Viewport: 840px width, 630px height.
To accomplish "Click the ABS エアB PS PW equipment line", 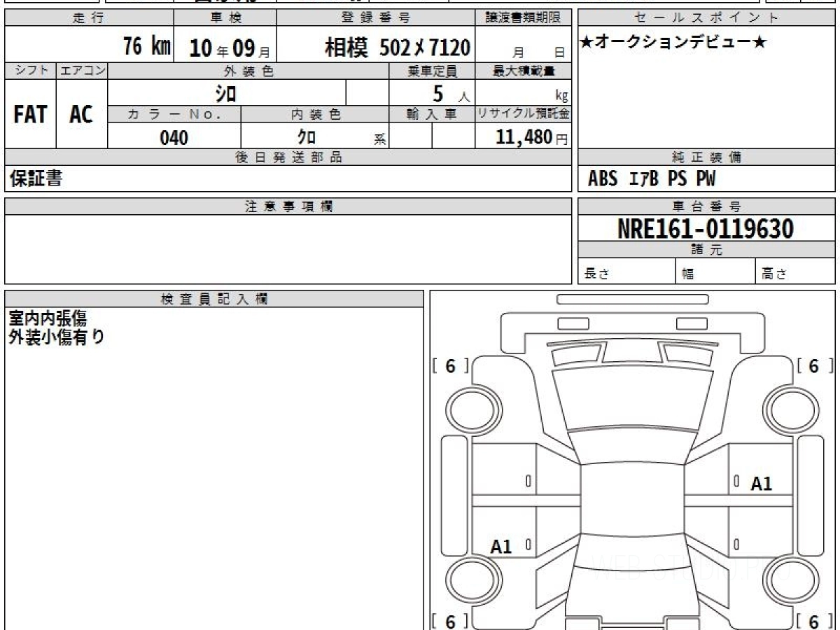I will click(x=651, y=180).
